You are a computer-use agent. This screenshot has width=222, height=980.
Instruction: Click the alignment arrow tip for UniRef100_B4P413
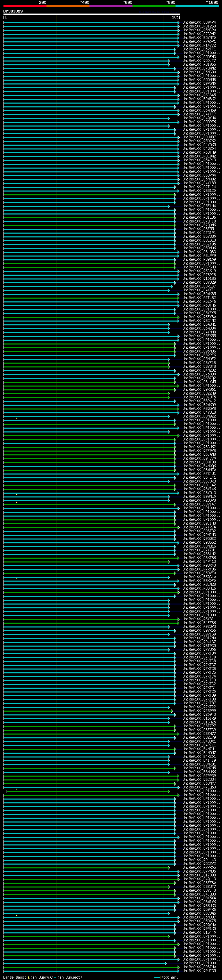169,561
